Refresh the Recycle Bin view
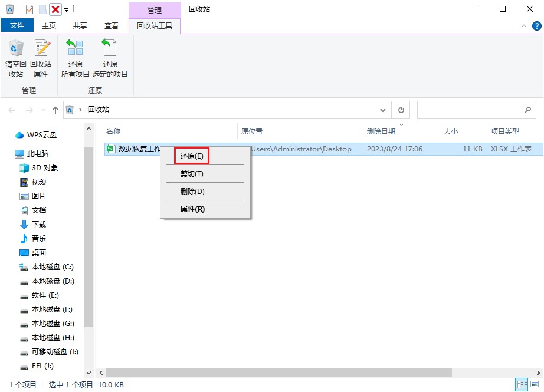 (x=401, y=110)
